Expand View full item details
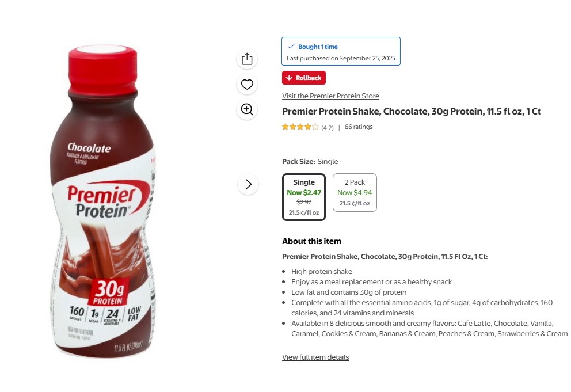This screenshot has height=392, width=571. pos(315,357)
